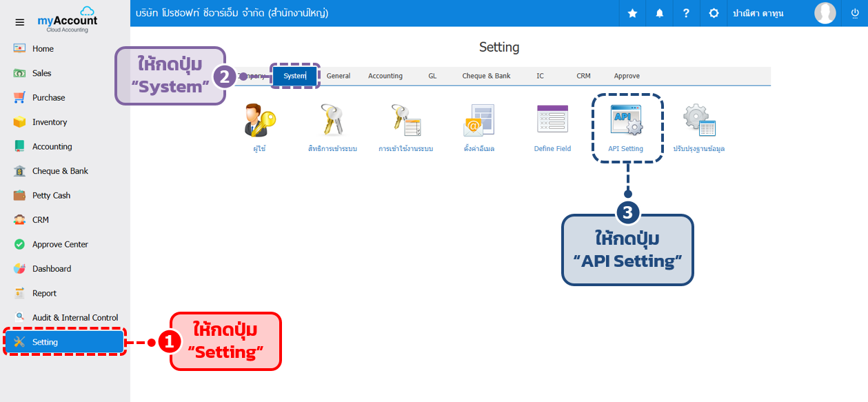The image size is (868, 402).
Task: Switch to the Cheque & Bank tab
Action: 486,76
